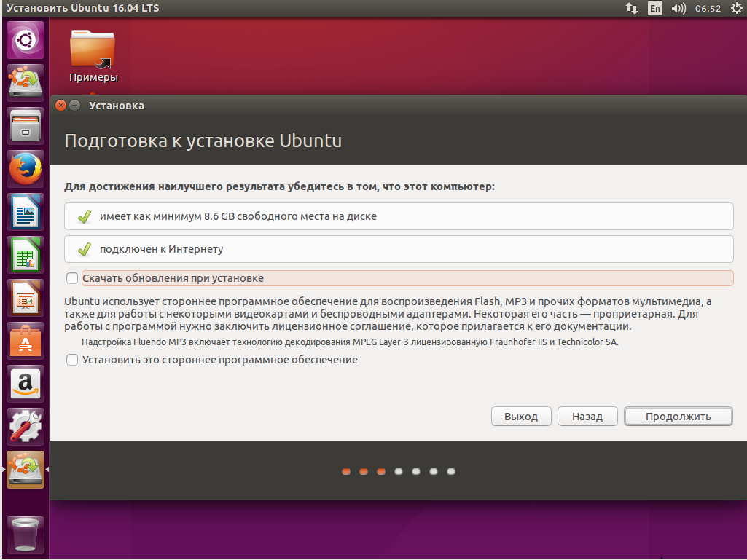This screenshot has width=747, height=560.
Task: Open Ubuntu Software center
Action: [x=26, y=341]
